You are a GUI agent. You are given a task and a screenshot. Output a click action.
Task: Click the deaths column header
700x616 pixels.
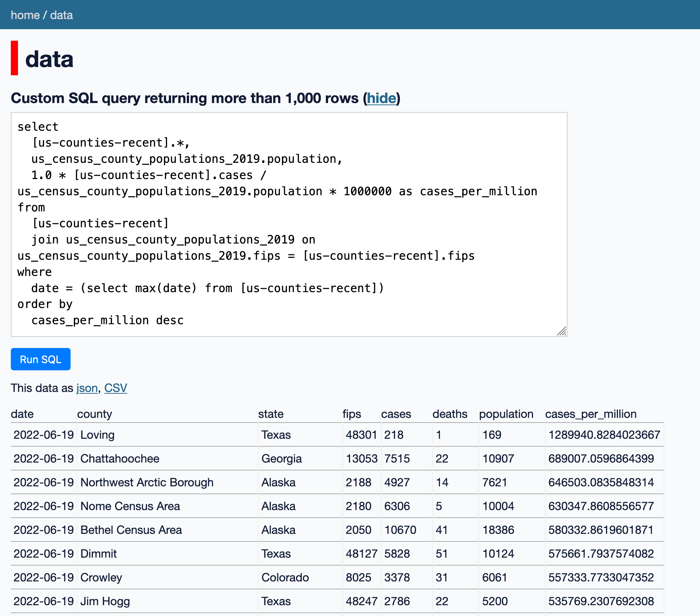(x=450, y=414)
